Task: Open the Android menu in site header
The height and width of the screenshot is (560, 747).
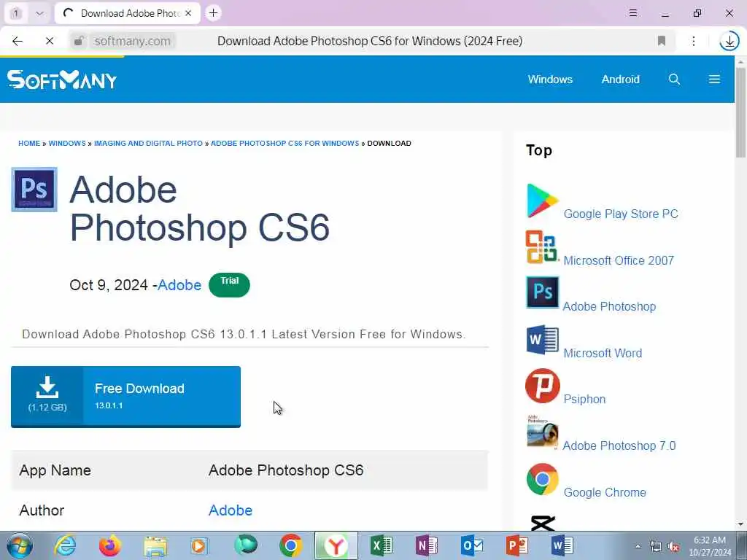Action: [620, 79]
